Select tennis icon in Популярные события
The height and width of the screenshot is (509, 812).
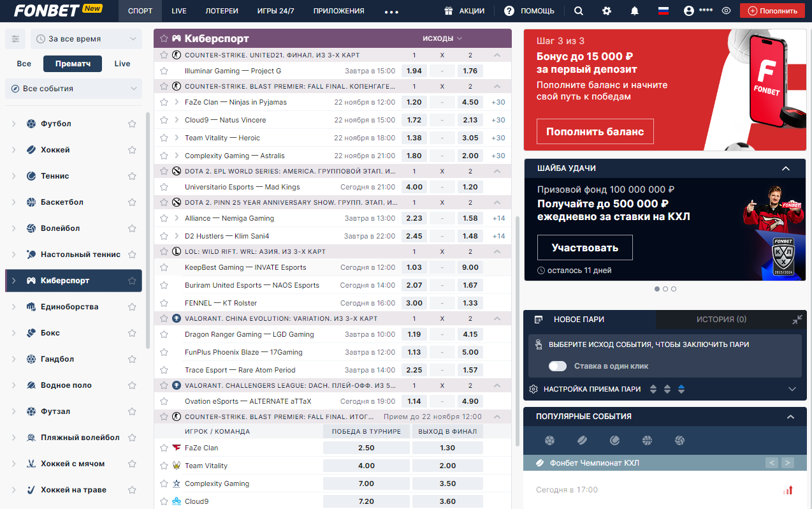(614, 440)
